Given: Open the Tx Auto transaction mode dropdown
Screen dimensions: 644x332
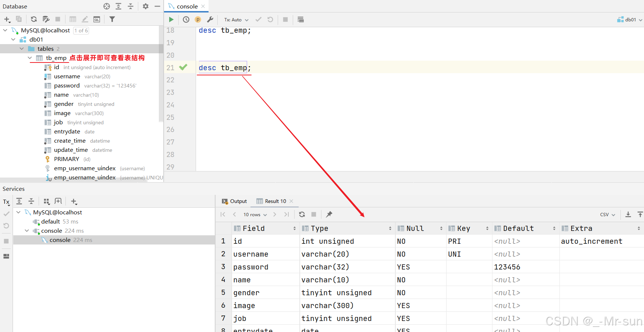Looking at the screenshot, I should pos(236,20).
